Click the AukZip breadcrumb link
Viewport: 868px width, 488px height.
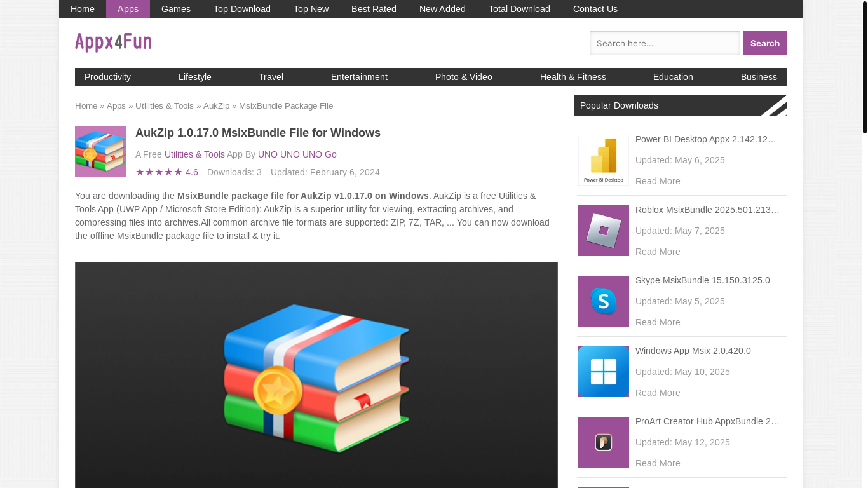pos(216,105)
